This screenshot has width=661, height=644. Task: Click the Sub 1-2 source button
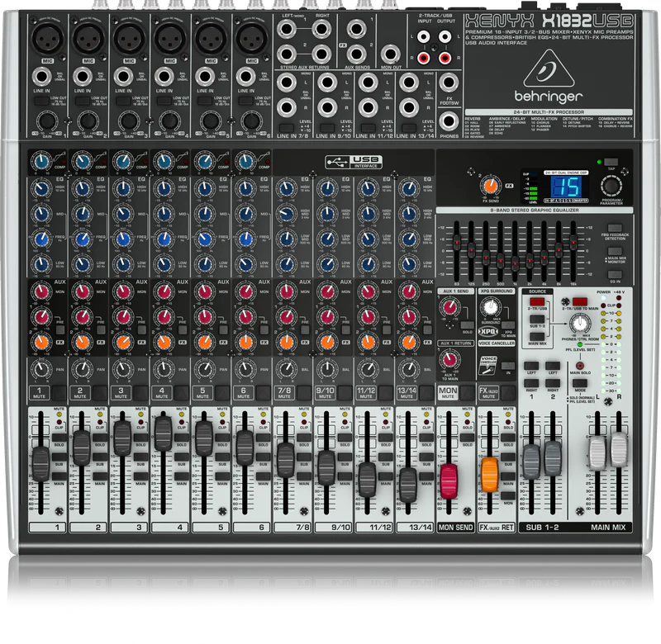537,320
